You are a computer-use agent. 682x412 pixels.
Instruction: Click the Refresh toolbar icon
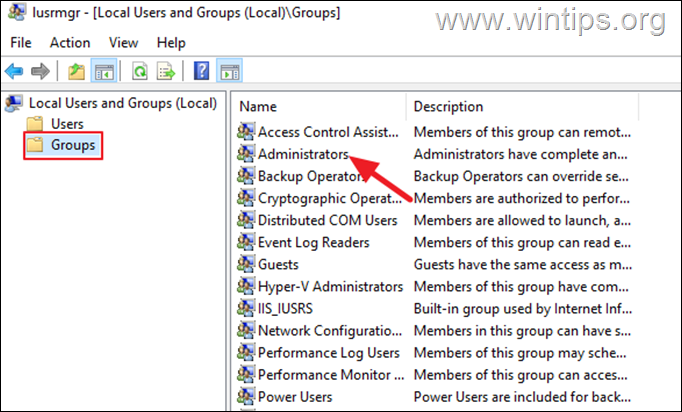140,71
